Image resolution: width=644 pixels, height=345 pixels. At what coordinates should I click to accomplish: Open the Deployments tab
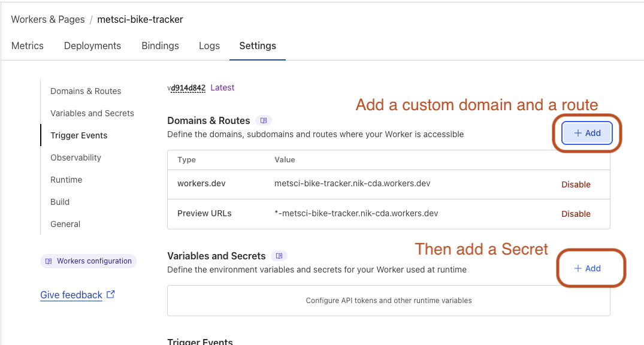(92, 46)
